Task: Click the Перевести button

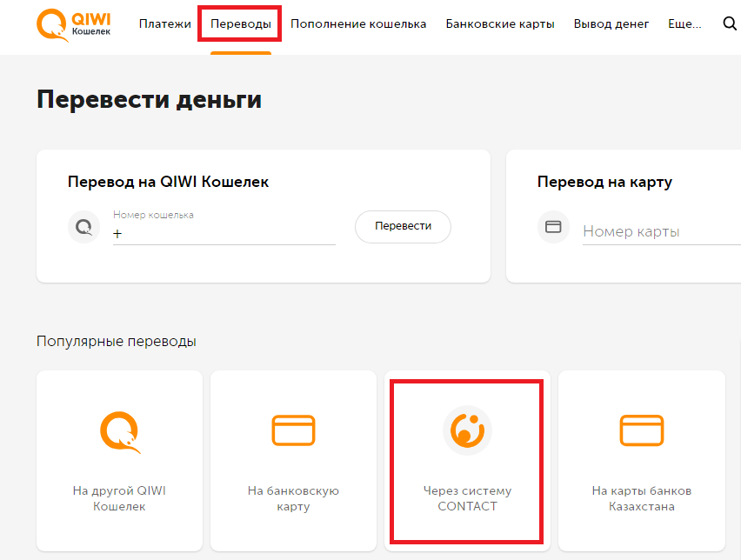Action: pyautogui.click(x=403, y=227)
